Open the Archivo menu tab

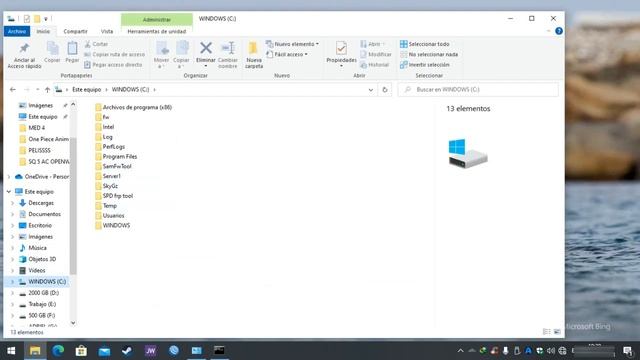coord(17,31)
